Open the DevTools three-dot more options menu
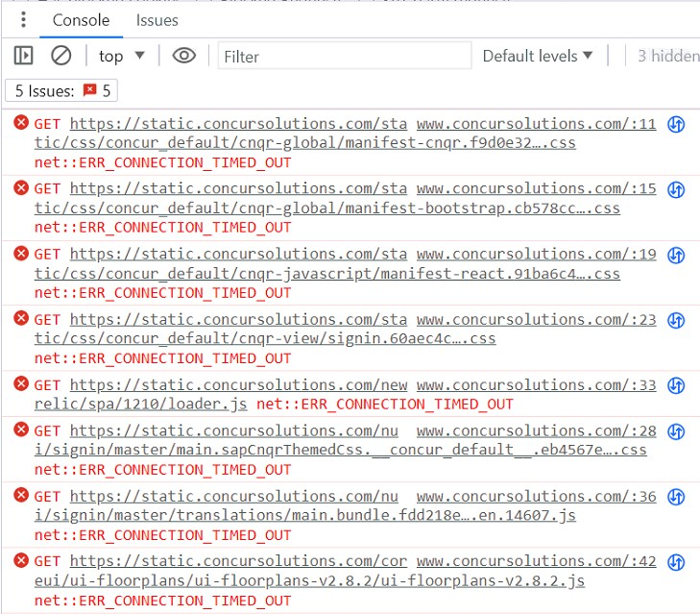The height and width of the screenshot is (614, 700). (23, 20)
